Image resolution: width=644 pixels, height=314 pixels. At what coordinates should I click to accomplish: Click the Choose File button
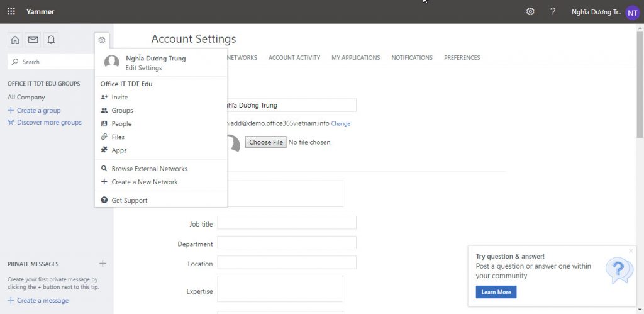click(266, 142)
